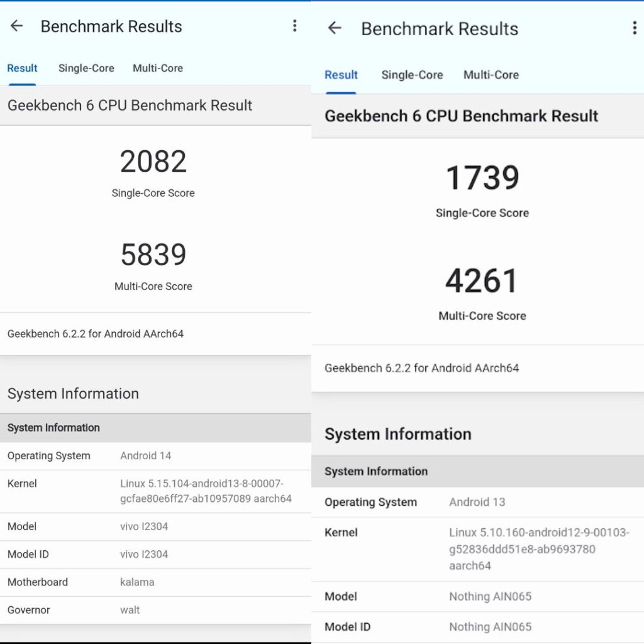Viewport: 644px width, 644px height.
Task: Select the Android 14 Operating System row
Action: coord(155,456)
